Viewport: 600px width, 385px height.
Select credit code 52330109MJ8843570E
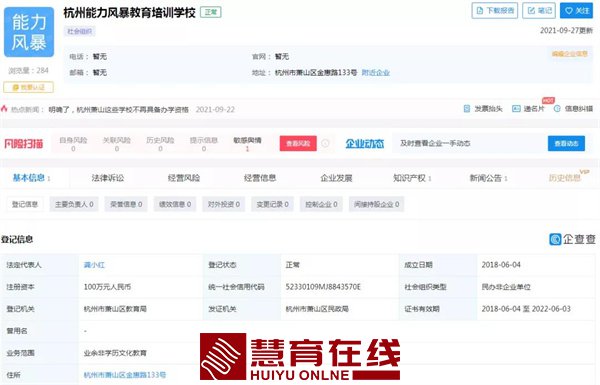(323, 287)
